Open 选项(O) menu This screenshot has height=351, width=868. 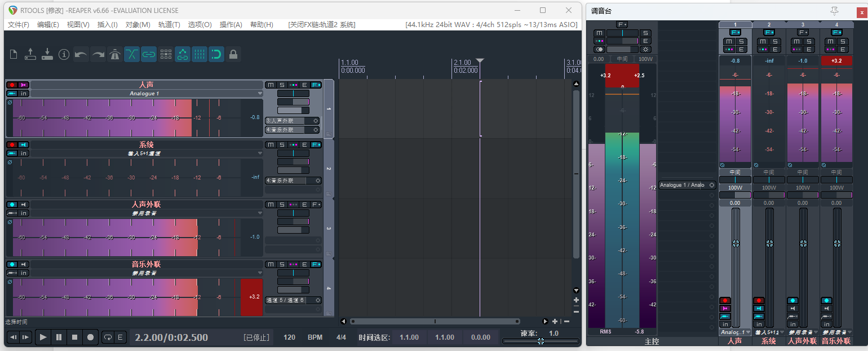(x=200, y=25)
